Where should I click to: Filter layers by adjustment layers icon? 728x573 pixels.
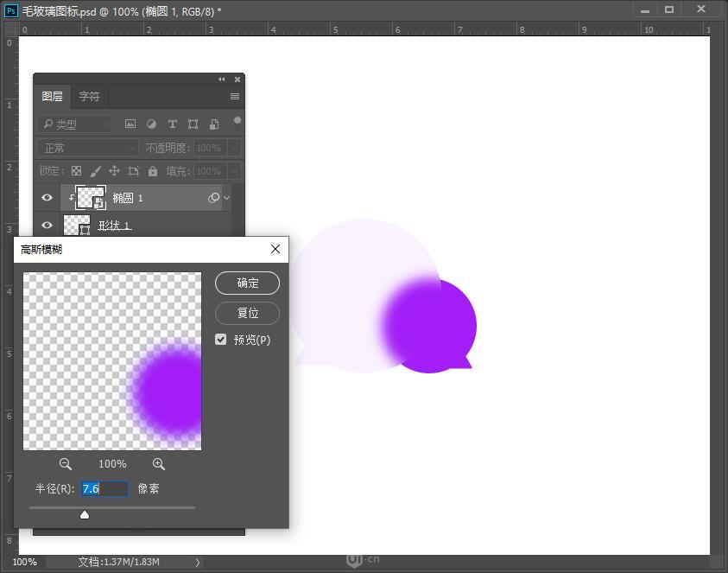[x=152, y=124]
